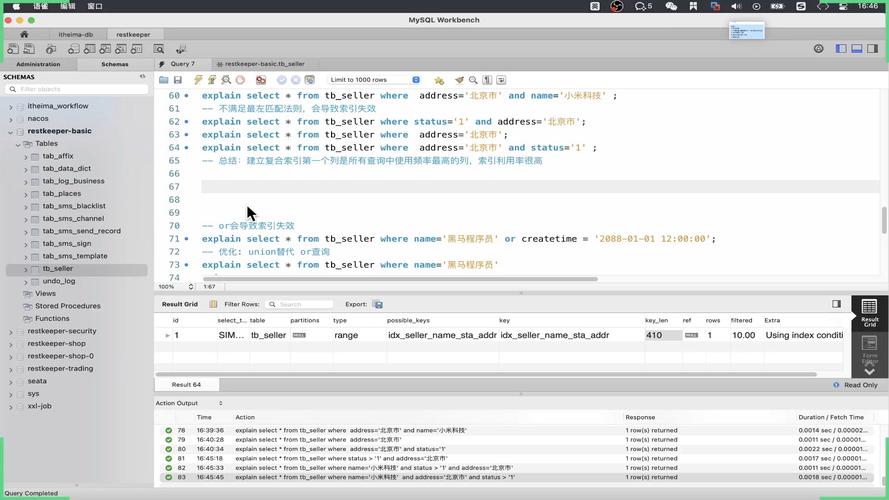The height and width of the screenshot is (500, 889).
Task: Expand the nacos schema
Action: 11,119
